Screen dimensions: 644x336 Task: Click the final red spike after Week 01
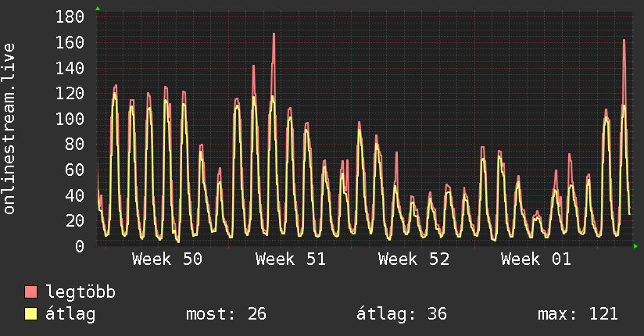point(624,41)
